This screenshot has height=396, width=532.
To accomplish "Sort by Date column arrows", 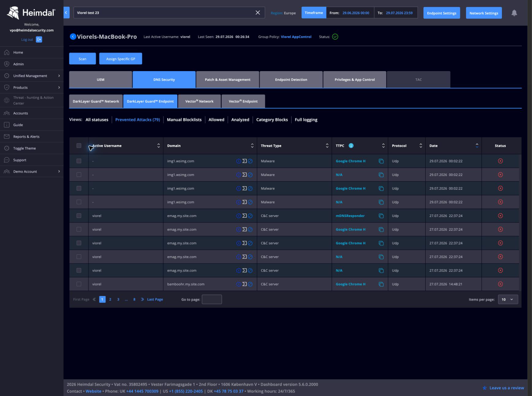I will (477, 146).
